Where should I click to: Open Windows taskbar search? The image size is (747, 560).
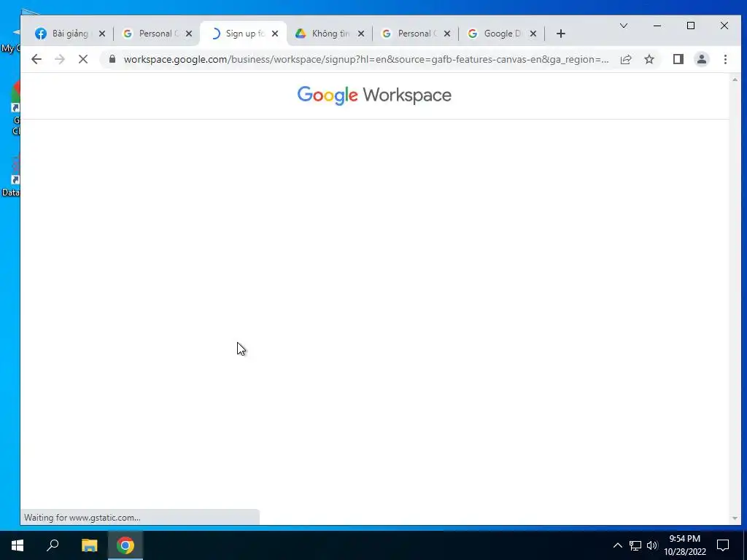point(53,545)
